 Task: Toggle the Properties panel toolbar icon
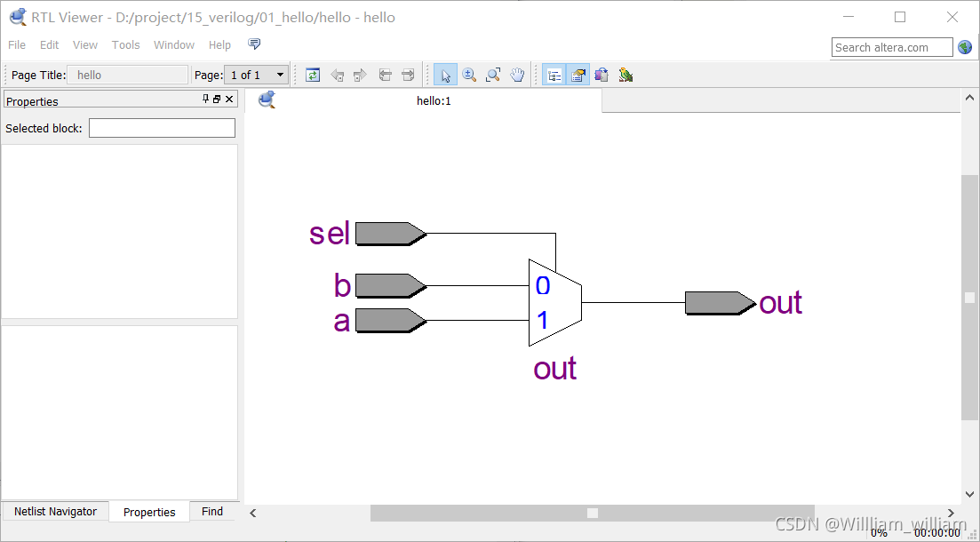click(x=578, y=75)
